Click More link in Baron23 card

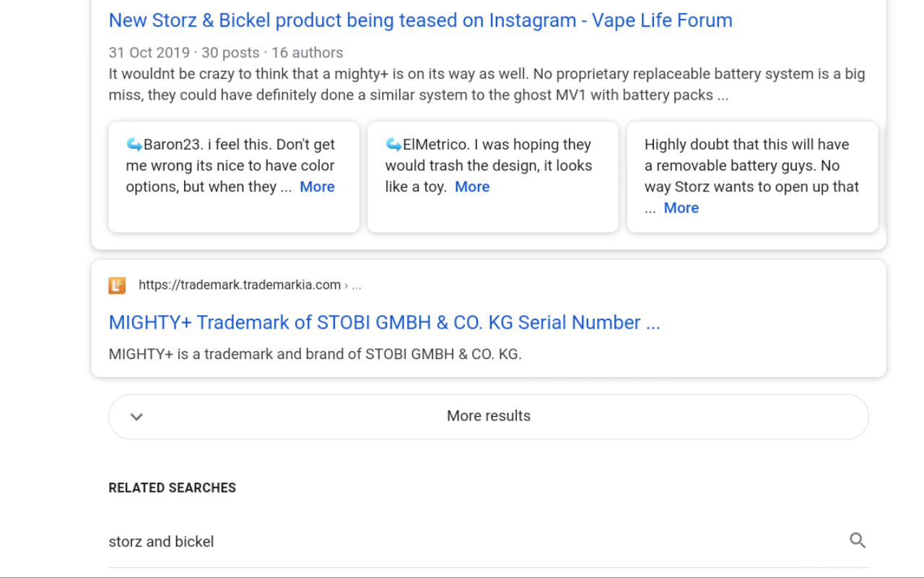click(317, 186)
